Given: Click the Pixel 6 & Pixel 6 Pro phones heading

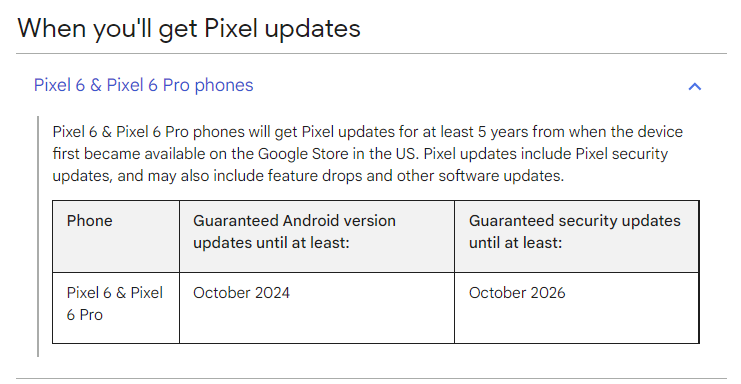Looking at the screenshot, I should tap(144, 85).
